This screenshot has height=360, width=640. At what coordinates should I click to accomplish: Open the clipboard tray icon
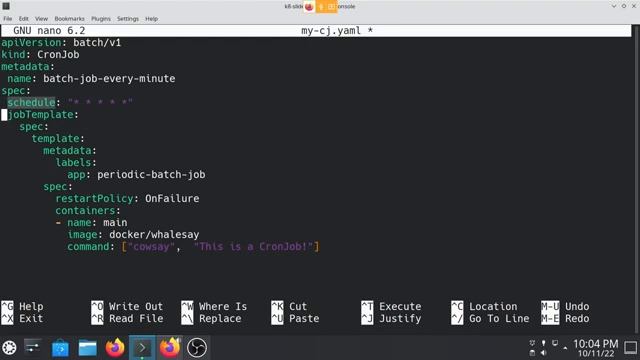(532, 353)
